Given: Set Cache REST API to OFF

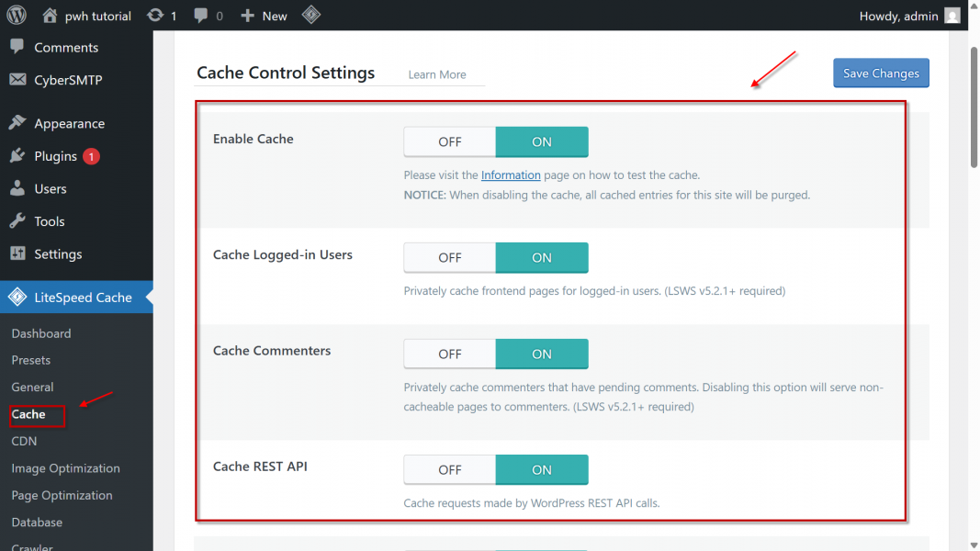Looking at the screenshot, I should point(449,469).
